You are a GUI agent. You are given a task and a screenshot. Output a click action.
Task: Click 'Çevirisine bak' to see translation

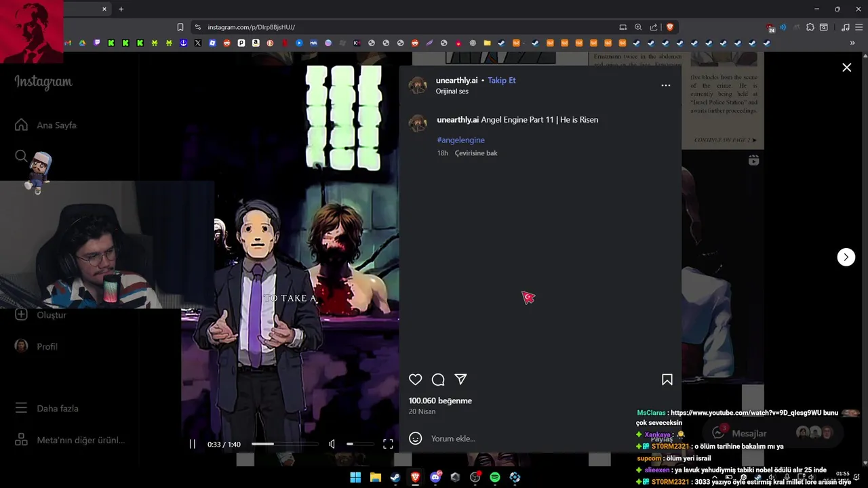[476, 153]
